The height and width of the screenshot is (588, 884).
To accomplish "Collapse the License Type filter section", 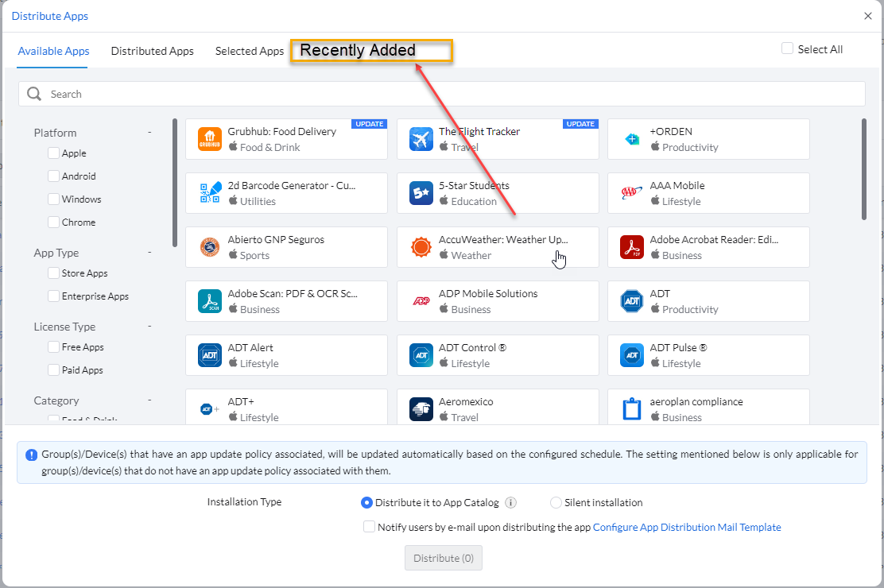I will [149, 326].
